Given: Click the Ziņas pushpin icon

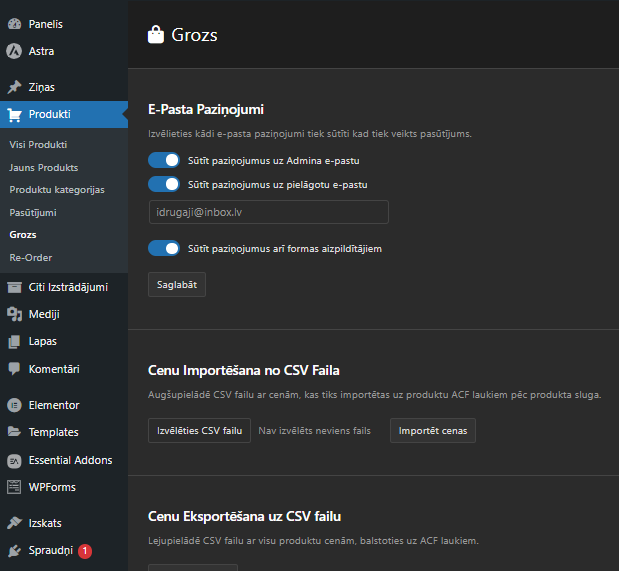Looking at the screenshot, I should click(15, 87).
